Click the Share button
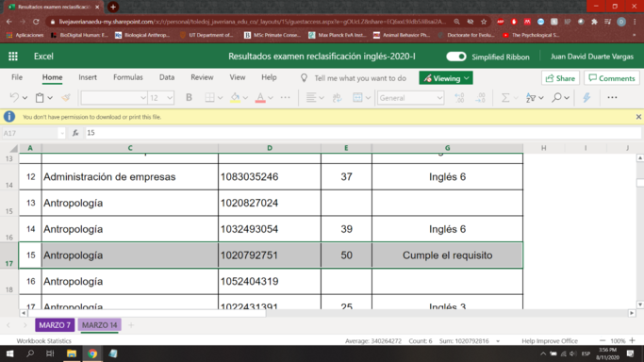Image resolution: width=644 pixels, height=362 pixels. pos(560,78)
